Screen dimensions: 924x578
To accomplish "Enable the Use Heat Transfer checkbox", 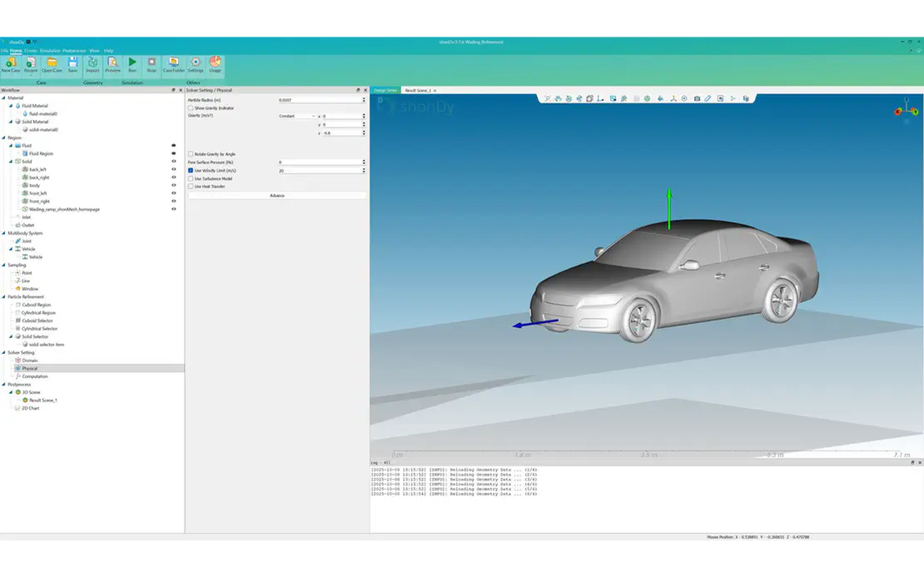I will tap(191, 187).
